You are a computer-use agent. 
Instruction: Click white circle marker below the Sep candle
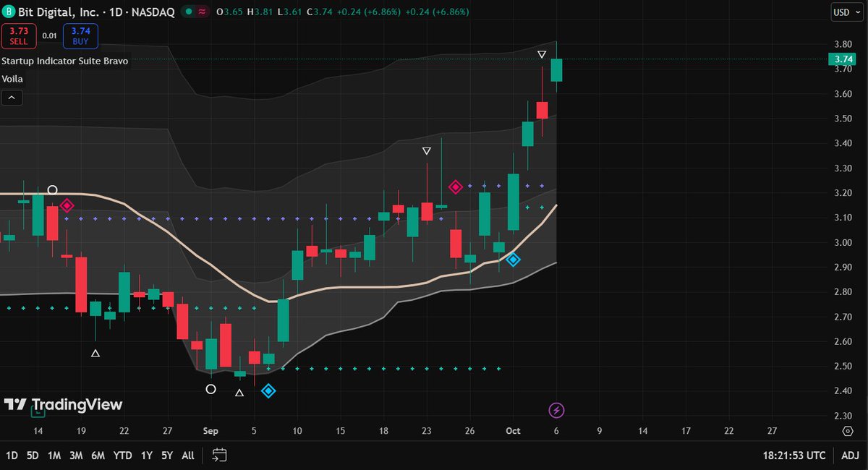(210, 389)
